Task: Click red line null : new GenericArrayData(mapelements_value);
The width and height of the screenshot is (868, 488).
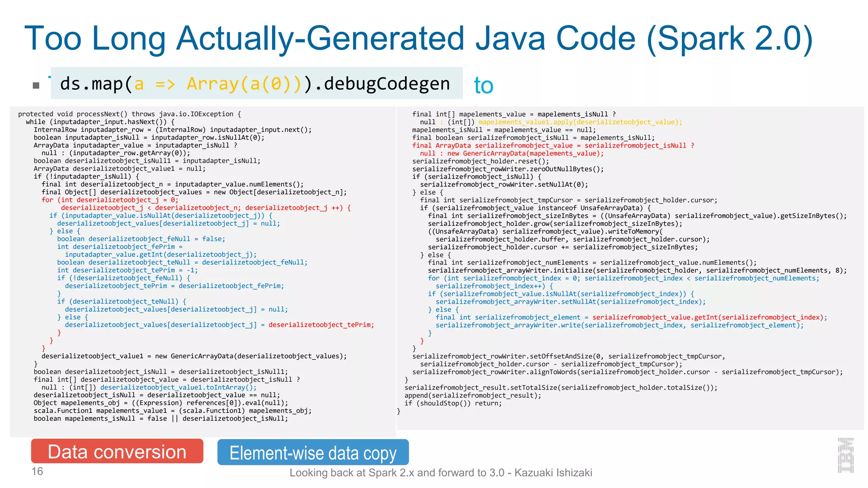Action: pyautogui.click(x=512, y=153)
